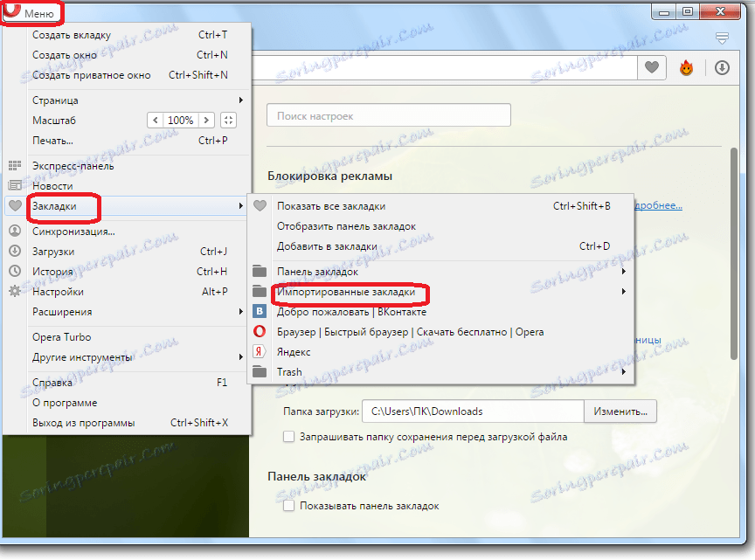Open the downloads arrow icon in toolbar

(x=721, y=68)
